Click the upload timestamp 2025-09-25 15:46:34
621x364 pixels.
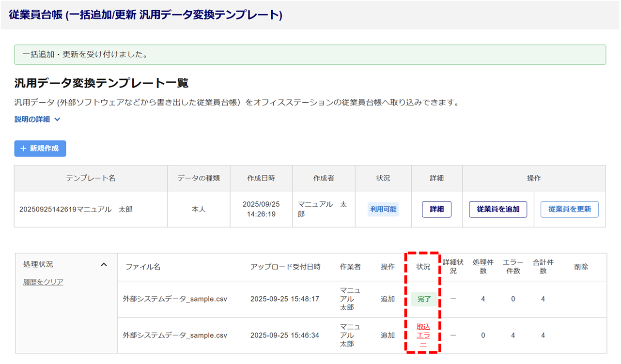click(284, 335)
